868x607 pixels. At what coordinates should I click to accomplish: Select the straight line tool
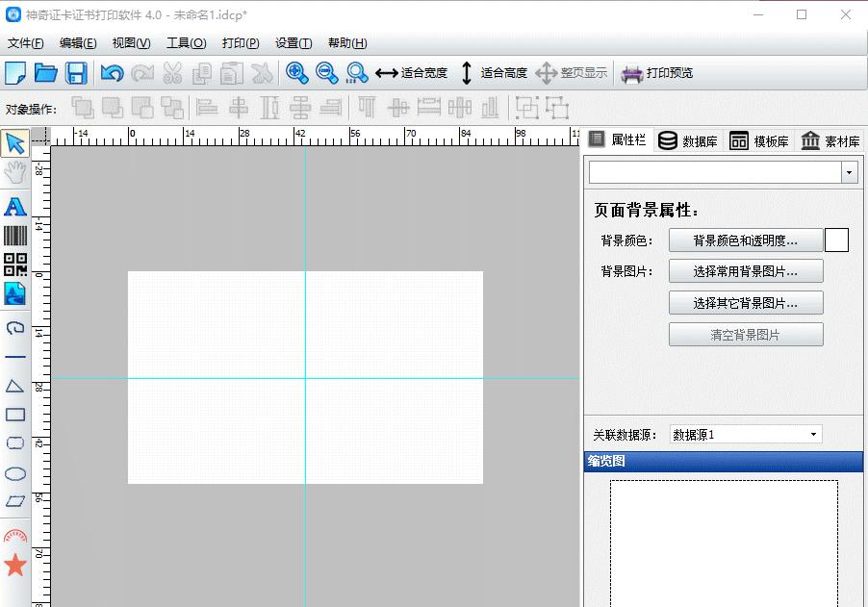[x=15, y=357]
